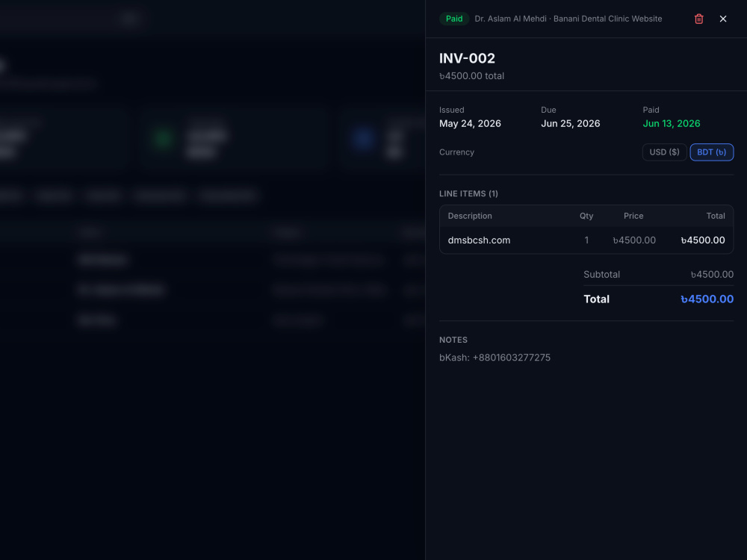Click the '৳4500.00 total' subtitle
The width and height of the screenshot is (747, 560).
coord(471,75)
